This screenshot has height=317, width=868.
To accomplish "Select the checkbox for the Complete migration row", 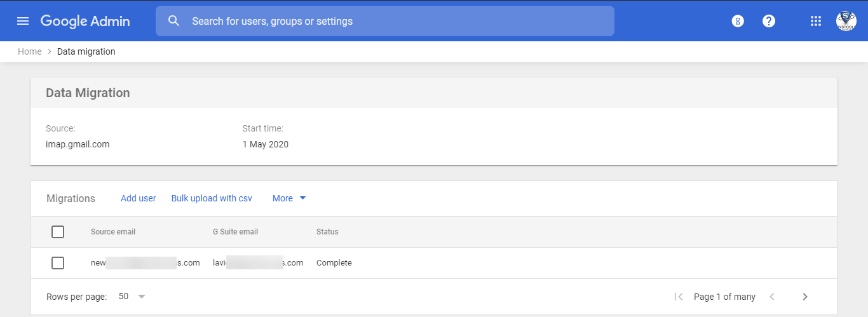I will click(x=58, y=263).
